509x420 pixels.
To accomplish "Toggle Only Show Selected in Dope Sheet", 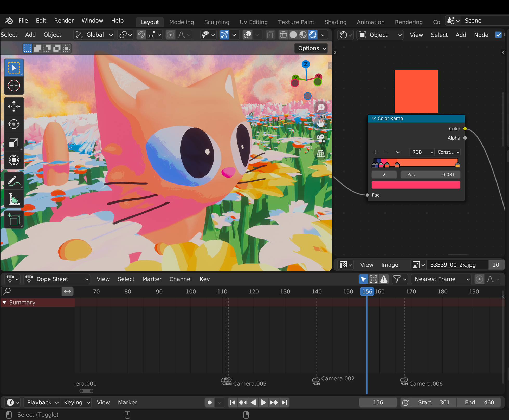I will (x=363, y=279).
